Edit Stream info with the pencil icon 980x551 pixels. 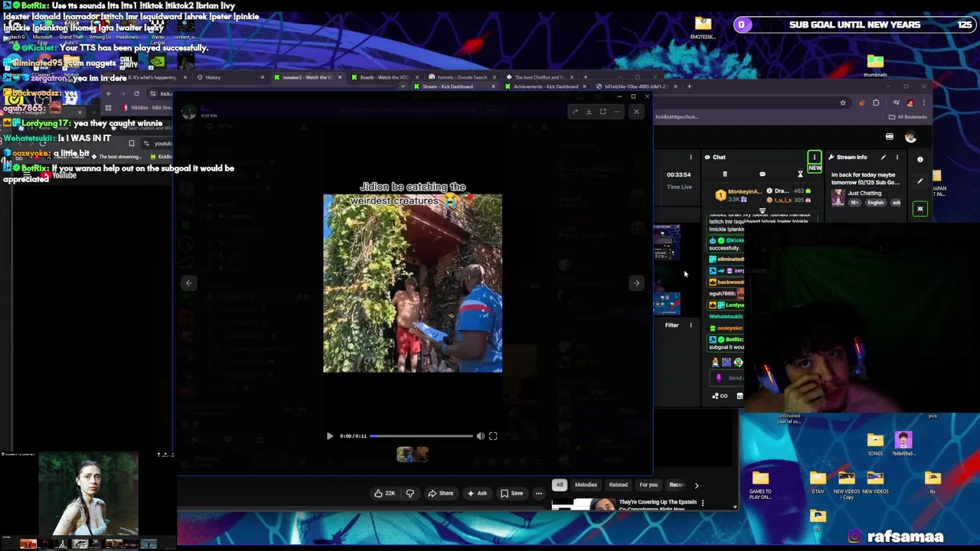tap(883, 158)
